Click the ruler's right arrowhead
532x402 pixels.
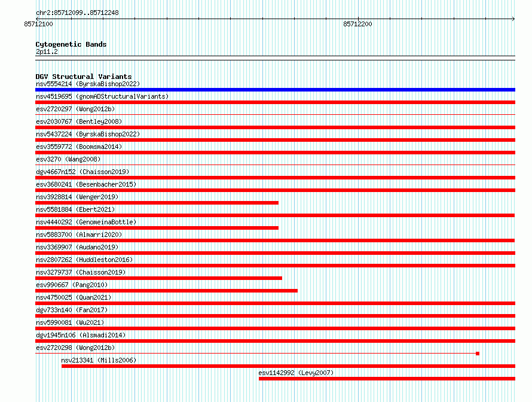tap(513, 19)
